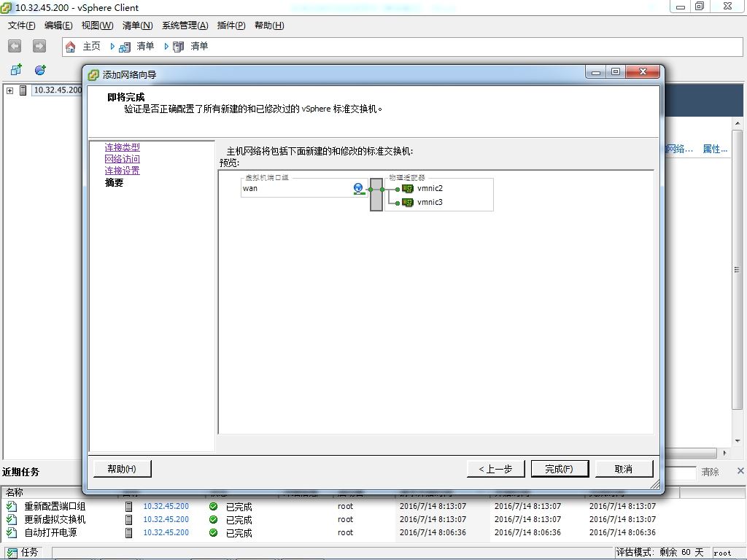Click the new resource pool toolbar icon
The width and height of the screenshot is (747, 560).
[41, 70]
